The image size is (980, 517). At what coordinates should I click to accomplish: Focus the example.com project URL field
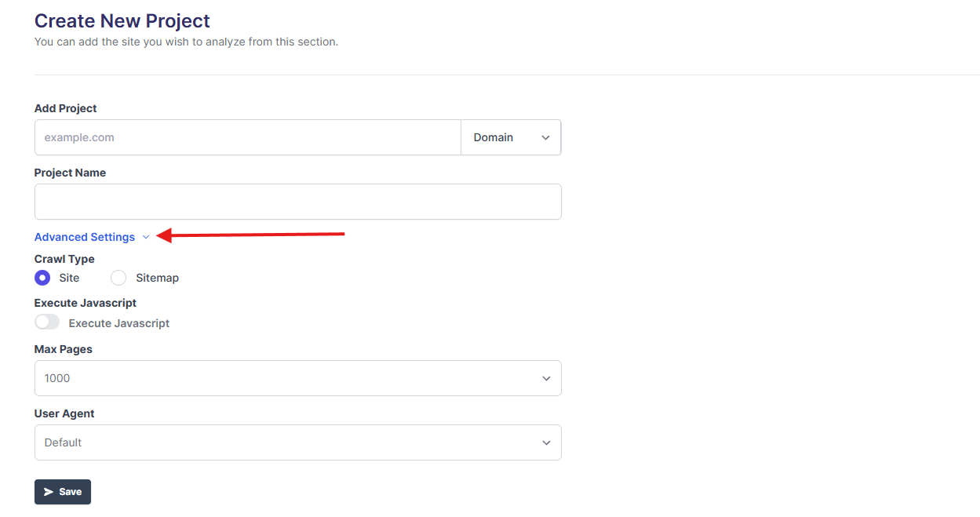[247, 137]
